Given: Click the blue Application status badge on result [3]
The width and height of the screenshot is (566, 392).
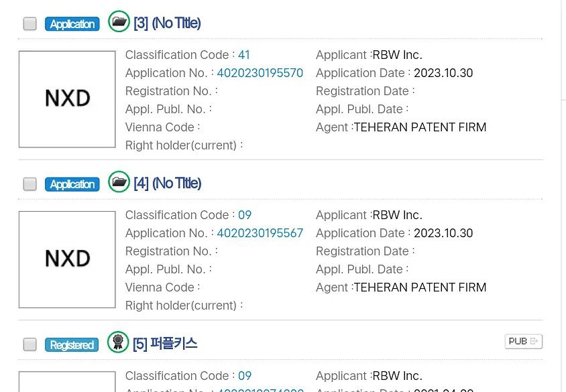Looking at the screenshot, I should click(72, 24).
